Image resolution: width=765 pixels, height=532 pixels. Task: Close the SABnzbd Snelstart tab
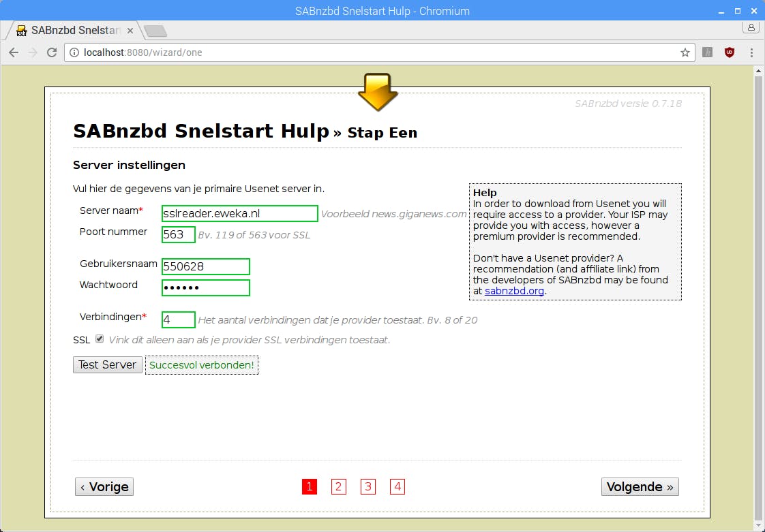point(130,31)
